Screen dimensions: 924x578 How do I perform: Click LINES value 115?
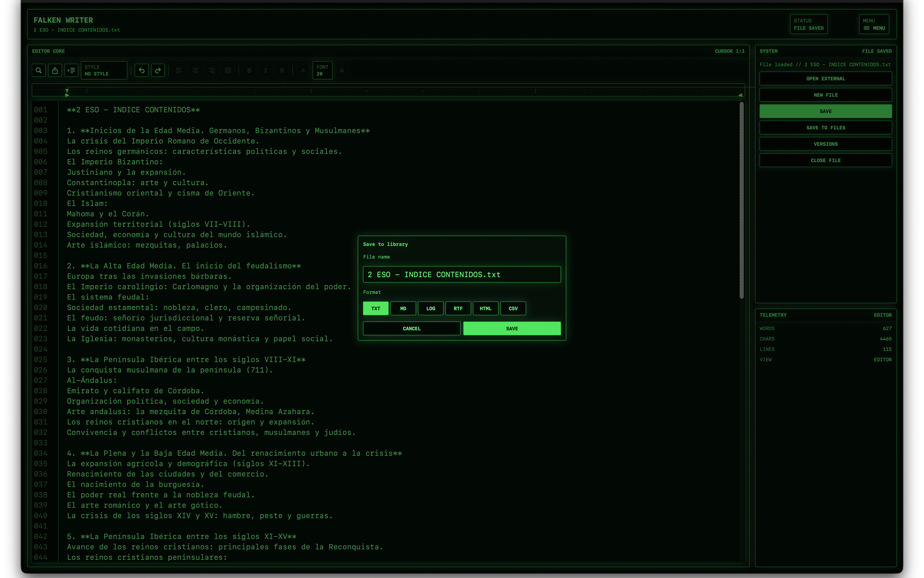tap(887, 349)
